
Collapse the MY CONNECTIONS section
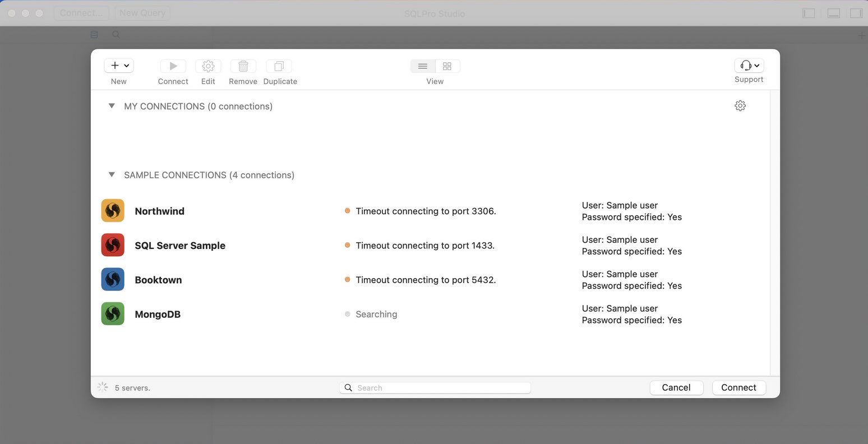click(x=112, y=106)
